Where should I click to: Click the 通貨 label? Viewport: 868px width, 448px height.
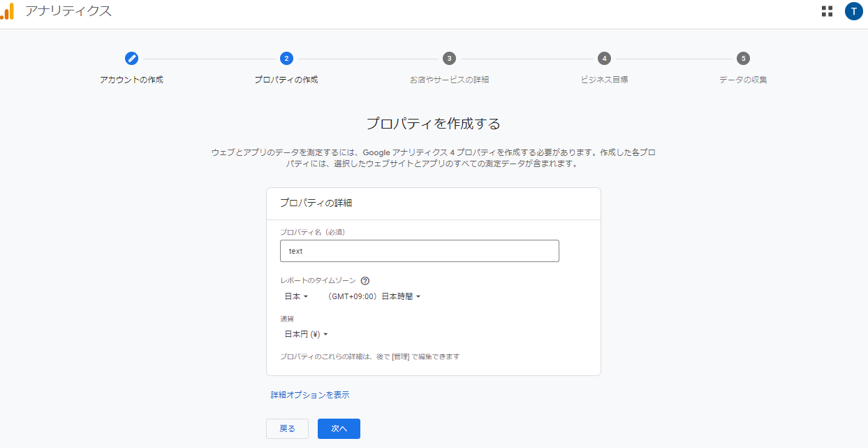287,319
